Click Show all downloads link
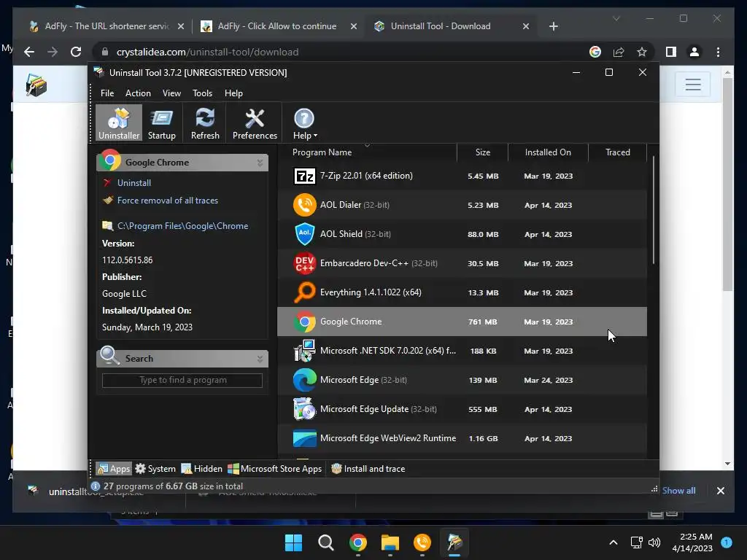The height and width of the screenshot is (560, 747). pyautogui.click(x=678, y=491)
